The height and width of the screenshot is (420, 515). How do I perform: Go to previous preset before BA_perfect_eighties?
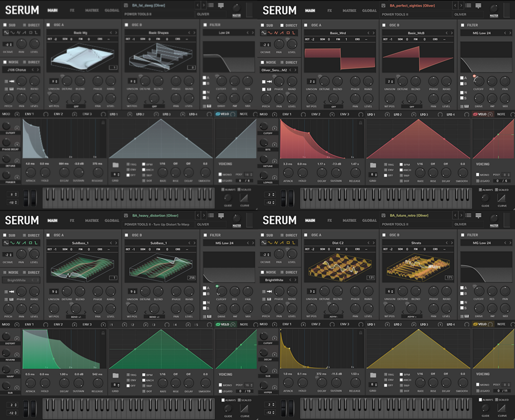[x=455, y=6]
